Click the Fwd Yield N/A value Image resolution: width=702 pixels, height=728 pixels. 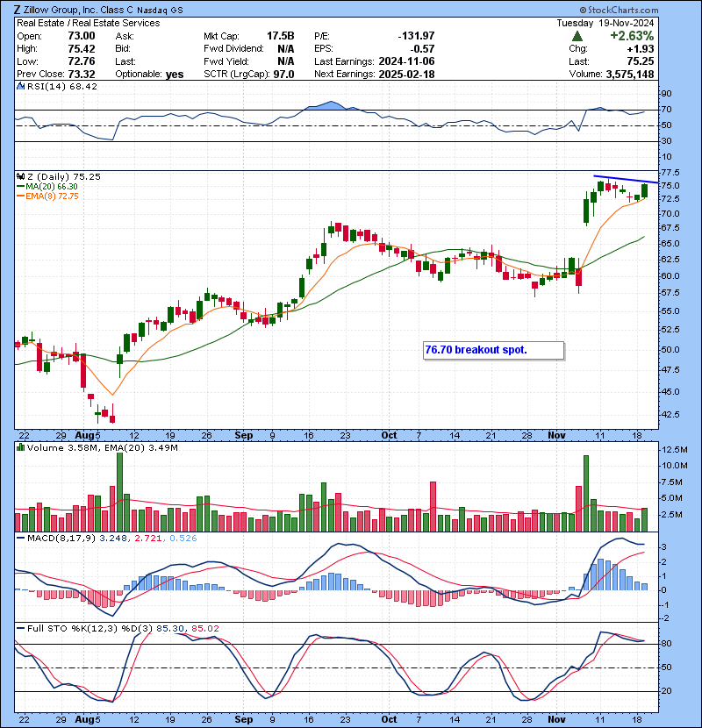(286, 61)
